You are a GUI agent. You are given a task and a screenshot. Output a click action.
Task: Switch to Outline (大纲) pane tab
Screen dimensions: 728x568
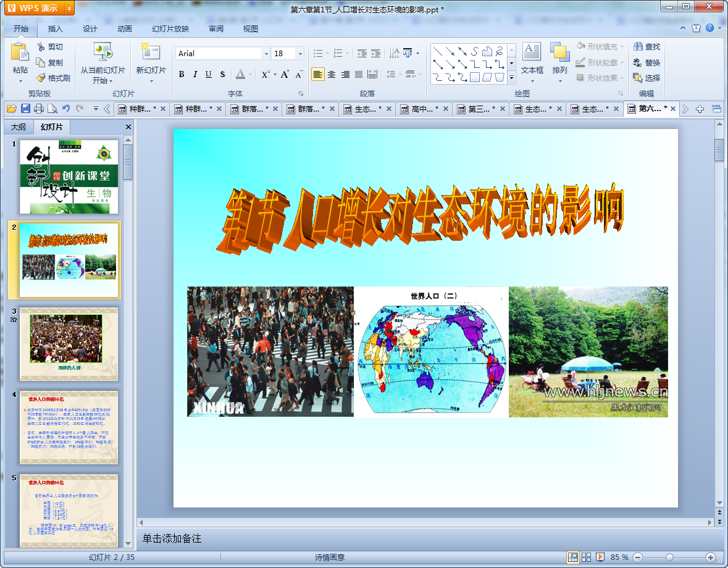point(19,127)
